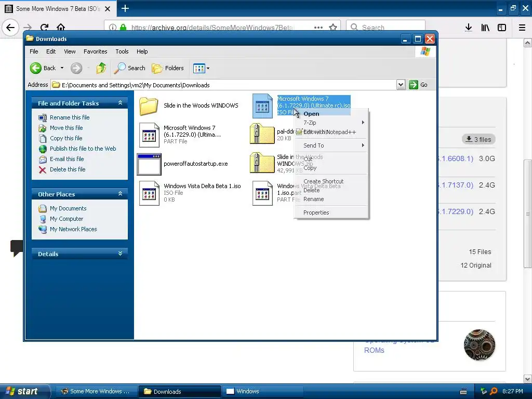Select the pal-ddr zip archive icon
532x399 pixels.
coord(262,135)
